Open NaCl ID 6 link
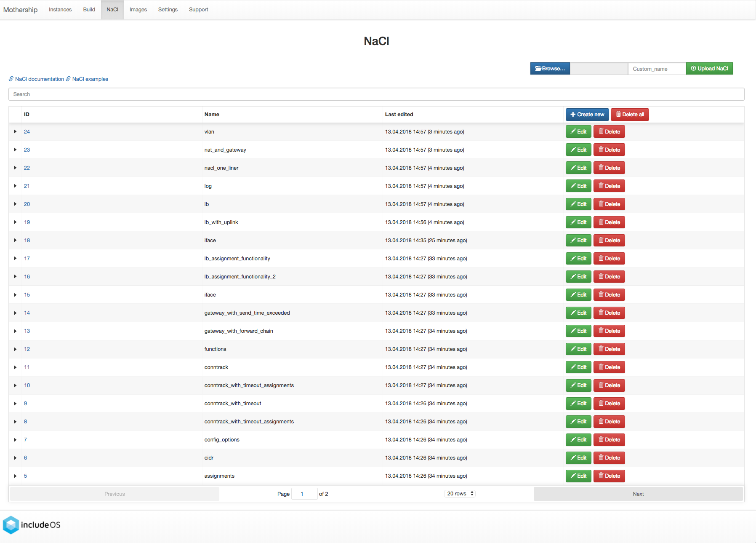The image size is (756, 543). 25,457
